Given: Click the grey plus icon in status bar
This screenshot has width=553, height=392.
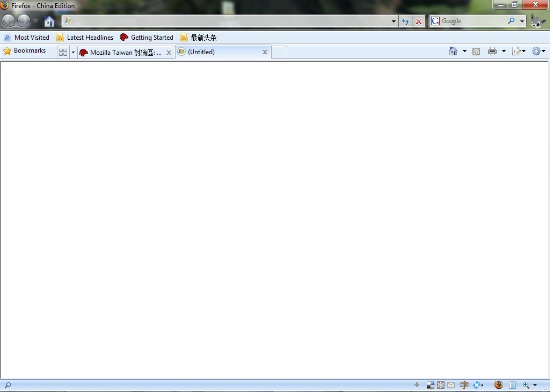Looking at the screenshot, I should [x=417, y=385].
